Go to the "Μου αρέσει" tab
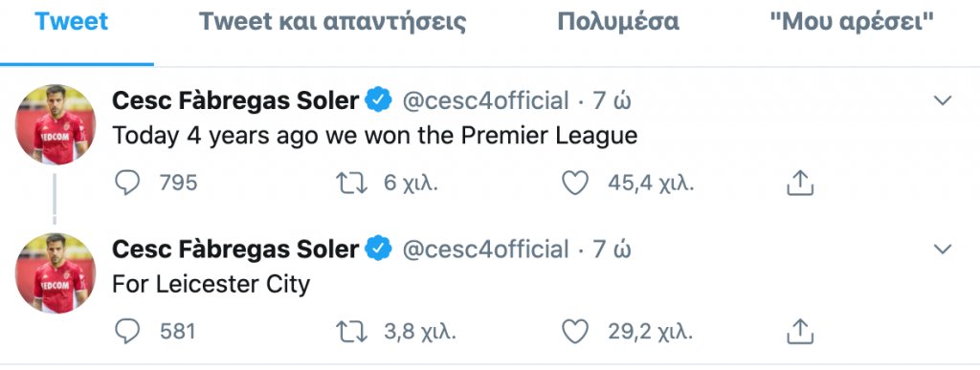 tap(851, 22)
